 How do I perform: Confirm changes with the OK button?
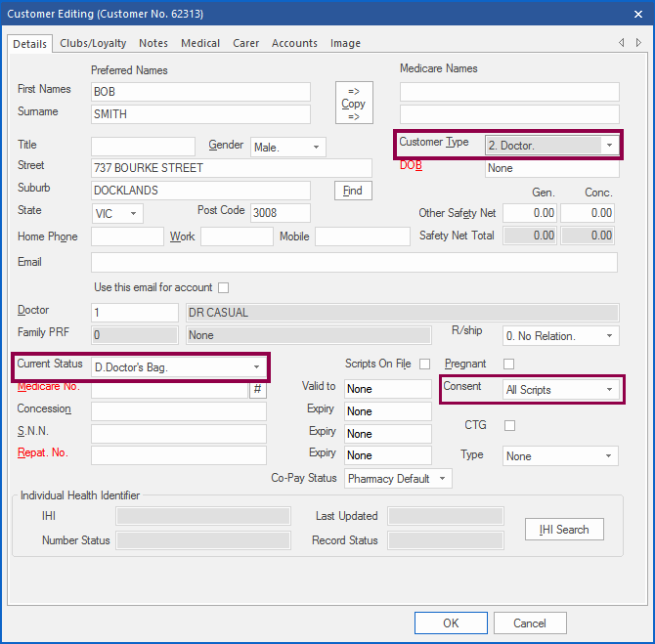(x=450, y=623)
